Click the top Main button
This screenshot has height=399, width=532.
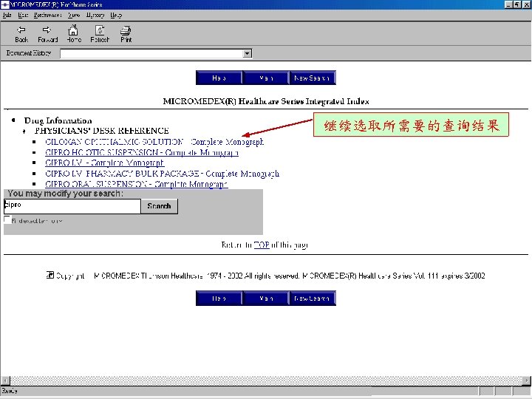266,78
